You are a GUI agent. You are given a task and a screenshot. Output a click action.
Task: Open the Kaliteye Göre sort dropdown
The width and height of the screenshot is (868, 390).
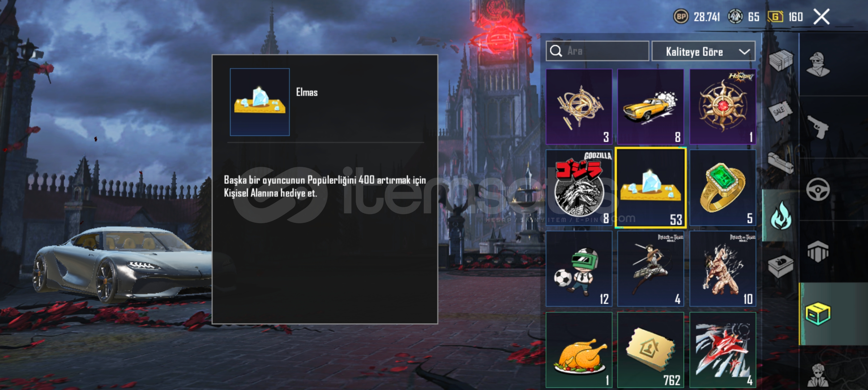tap(703, 52)
